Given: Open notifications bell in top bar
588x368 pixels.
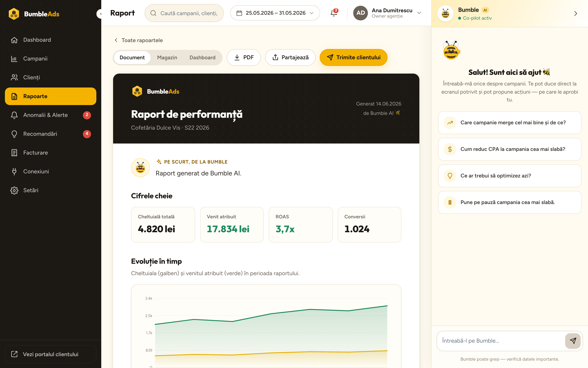Looking at the screenshot, I should pyautogui.click(x=334, y=13).
